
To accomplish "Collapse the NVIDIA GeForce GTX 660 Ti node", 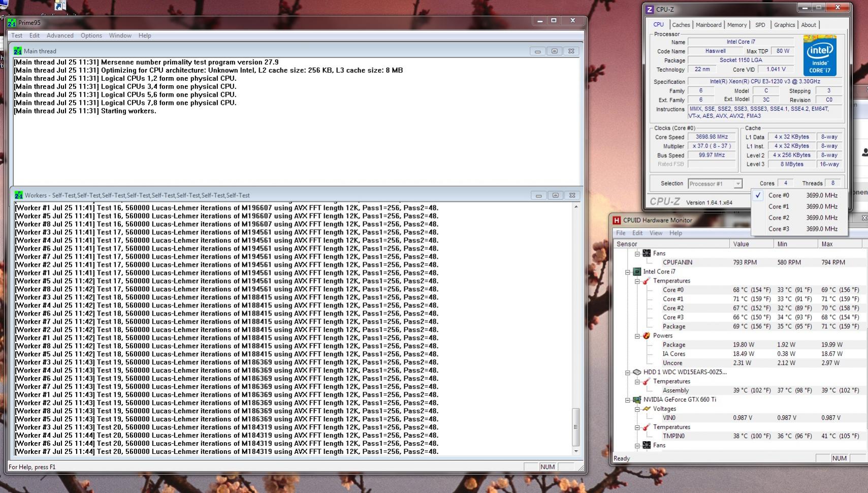I will click(628, 400).
